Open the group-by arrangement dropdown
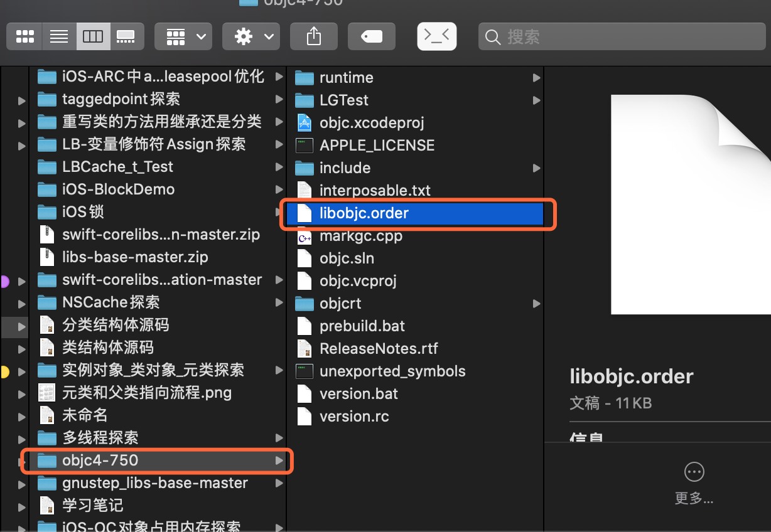Screen dimensions: 771x532 pos(183,37)
